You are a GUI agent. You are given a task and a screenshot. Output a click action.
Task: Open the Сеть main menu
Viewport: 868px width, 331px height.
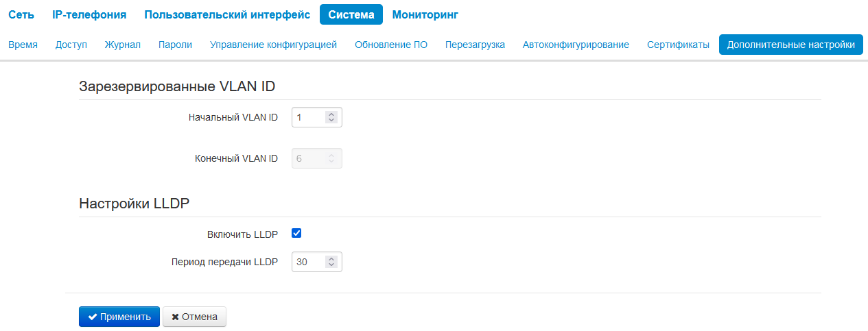(21, 14)
